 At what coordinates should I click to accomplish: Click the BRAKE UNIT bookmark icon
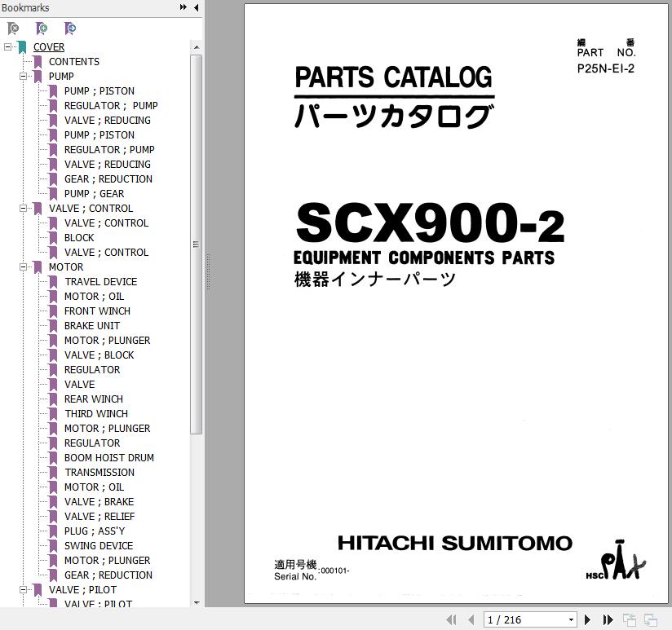point(53,326)
